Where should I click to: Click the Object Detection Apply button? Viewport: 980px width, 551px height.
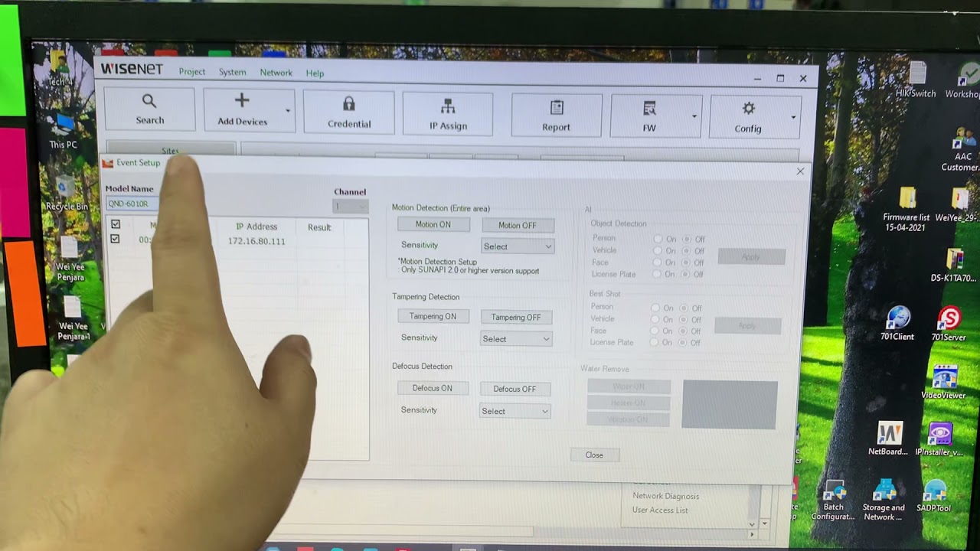click(x=751, y=257)
